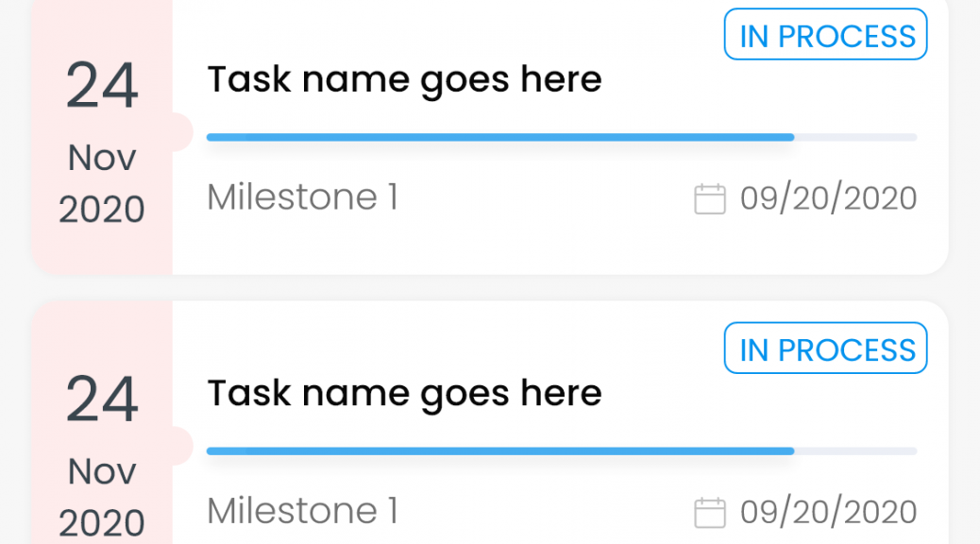Select the Milestone 1 label in the first card
Screen dimensions: 980x544
tap(302, 197)
